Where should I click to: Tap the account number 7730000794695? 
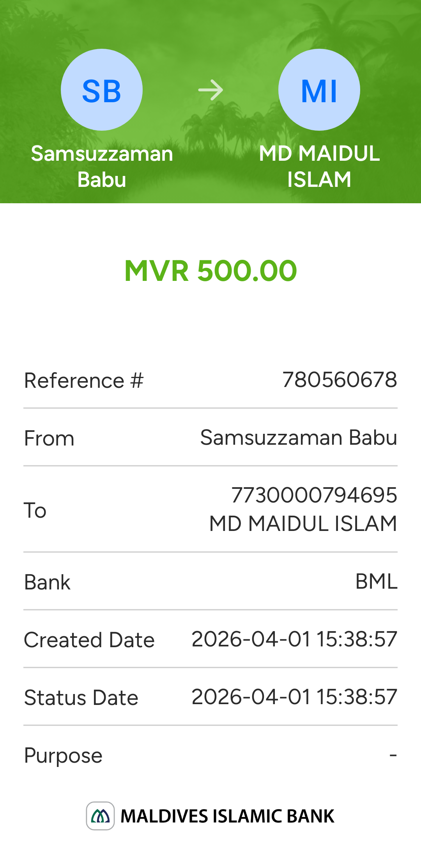click(314, 495)
